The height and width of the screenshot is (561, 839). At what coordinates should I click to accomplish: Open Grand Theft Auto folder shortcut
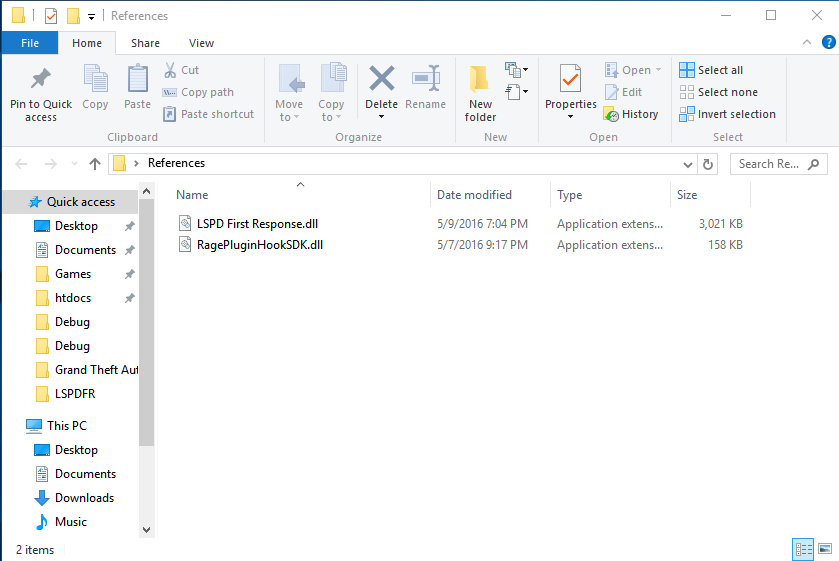(96, 370)
